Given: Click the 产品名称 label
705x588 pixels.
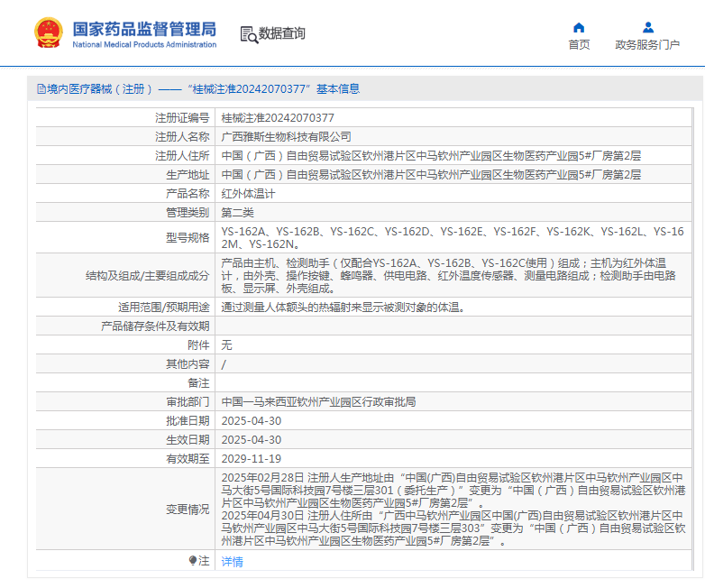Looking at the screenshot, I should point(188,194).
